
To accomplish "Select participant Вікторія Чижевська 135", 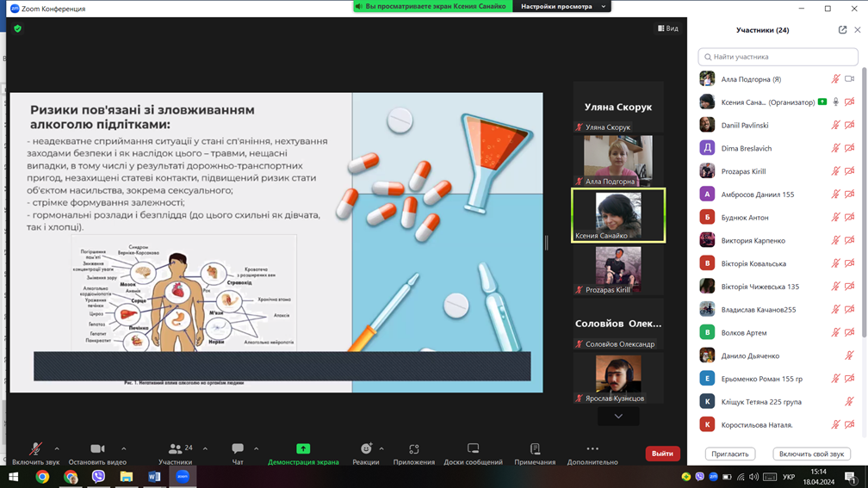I will coord(778,287).
